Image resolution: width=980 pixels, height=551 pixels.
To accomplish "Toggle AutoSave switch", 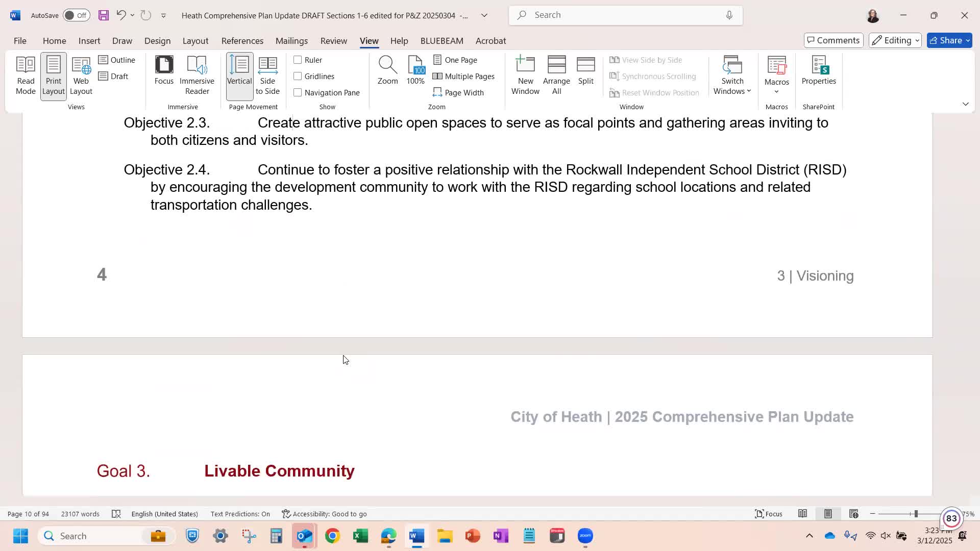I will pos(76,15).
